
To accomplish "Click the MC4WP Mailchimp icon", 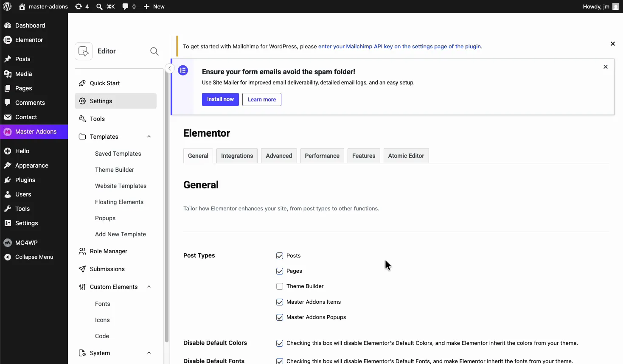I will coord(8,243).
